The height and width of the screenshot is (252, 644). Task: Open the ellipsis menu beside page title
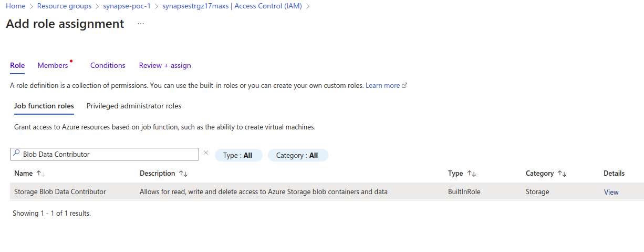(x=141, y=24)
